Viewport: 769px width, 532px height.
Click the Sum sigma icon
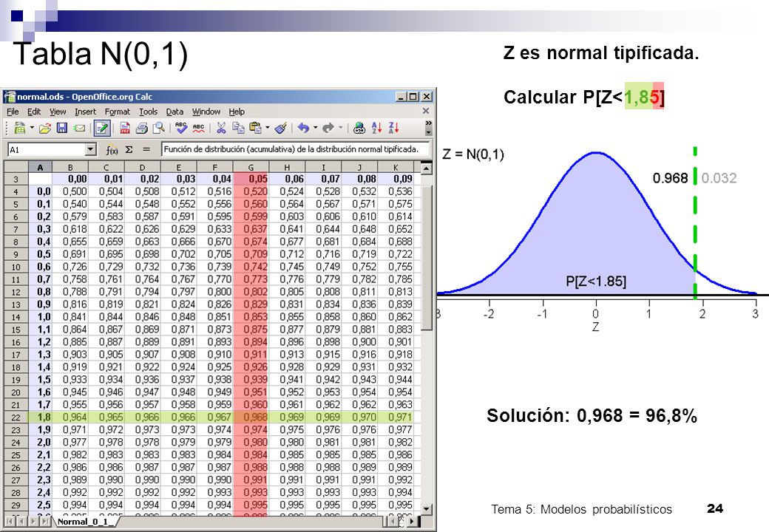point(129,149)
